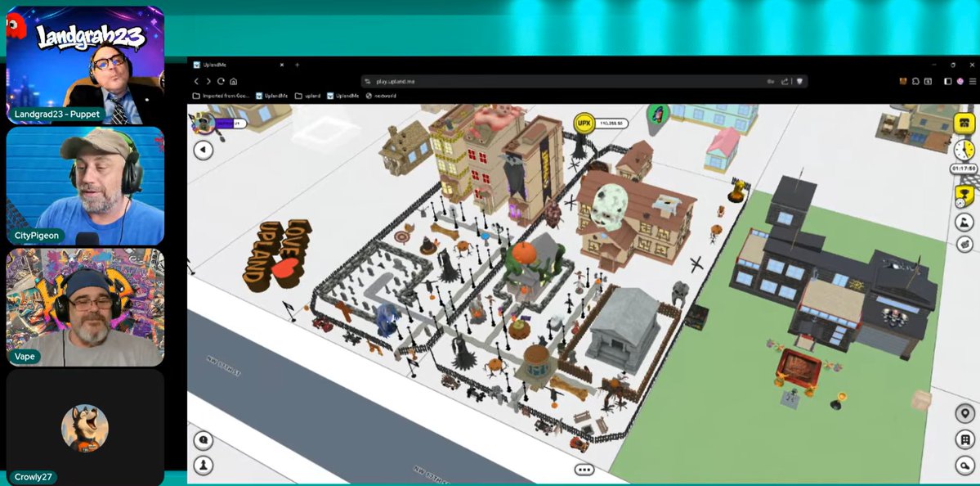Click the mountain flag icon on right sidebar
Screen dimensions: 980x486
pos(964,222)
